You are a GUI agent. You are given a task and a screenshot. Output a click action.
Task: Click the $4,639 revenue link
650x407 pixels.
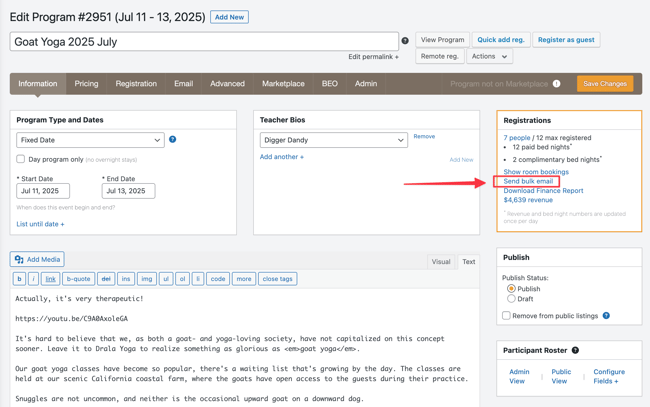pyautogui.click(x=528, y=200)
